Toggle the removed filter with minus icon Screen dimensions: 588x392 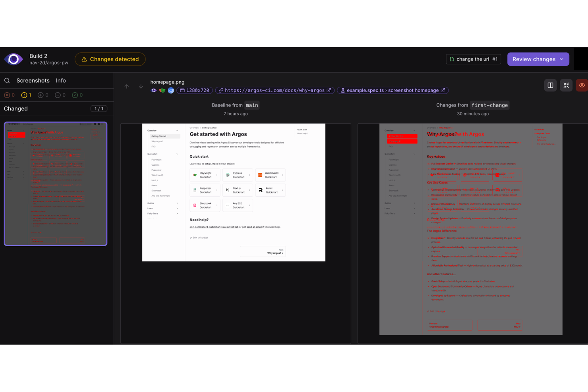(60, 95)
